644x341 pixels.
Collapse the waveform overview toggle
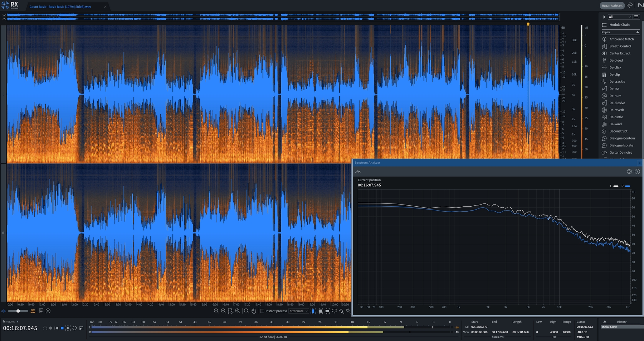[4, 17]
